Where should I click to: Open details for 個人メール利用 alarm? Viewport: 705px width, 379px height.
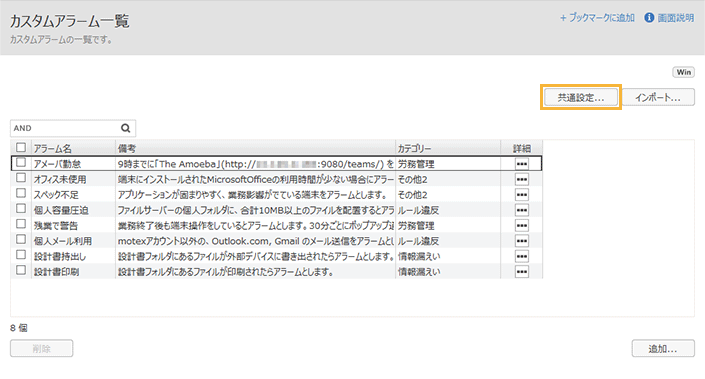coord(522,241)
